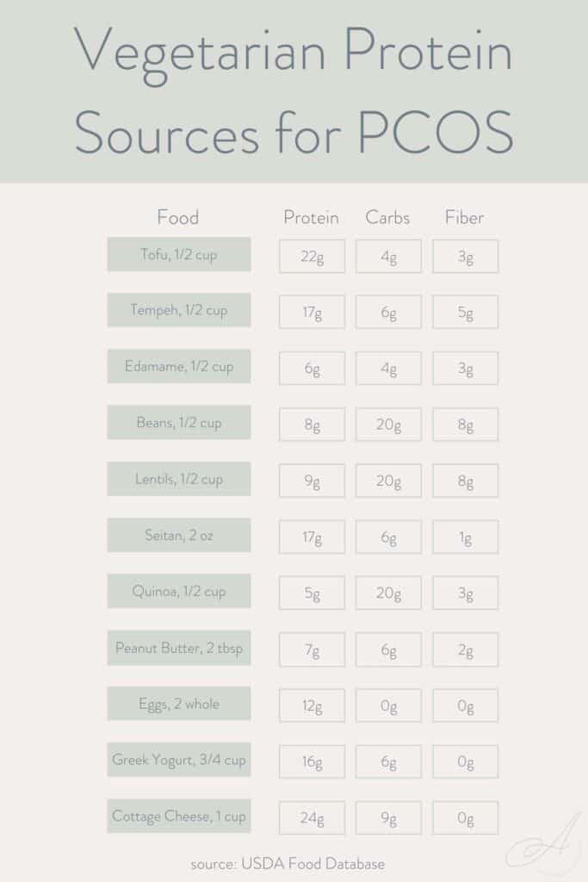Screen dimensions: 588x882
Task: Click the Quinoa, 1/2 cup label
Action: tap(179, 592)
